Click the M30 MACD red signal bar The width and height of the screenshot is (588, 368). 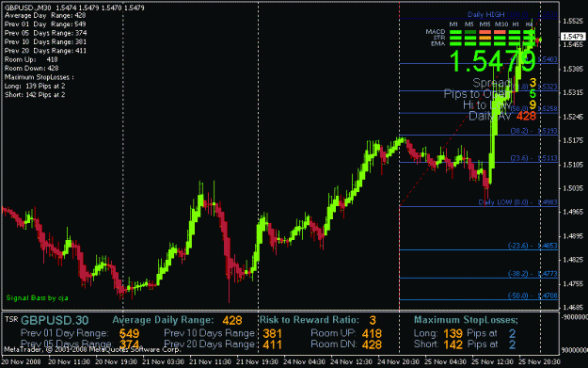tap(500, 32)
